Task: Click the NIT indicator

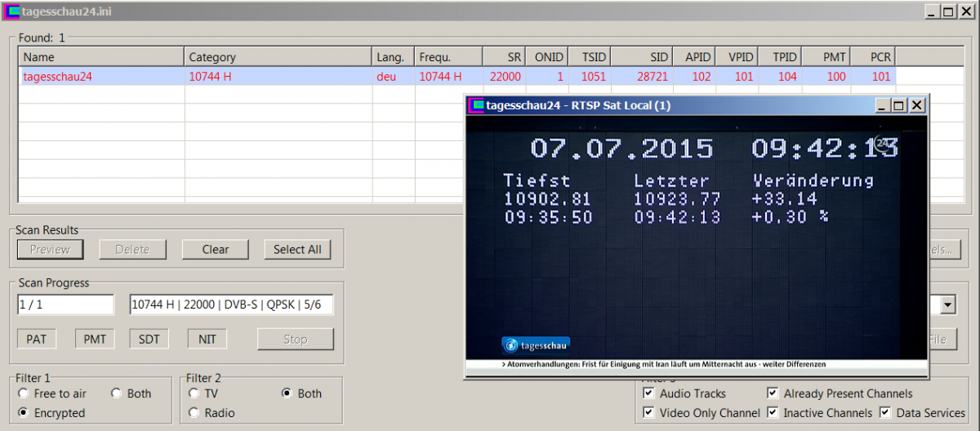Action: tap(207, 339)
